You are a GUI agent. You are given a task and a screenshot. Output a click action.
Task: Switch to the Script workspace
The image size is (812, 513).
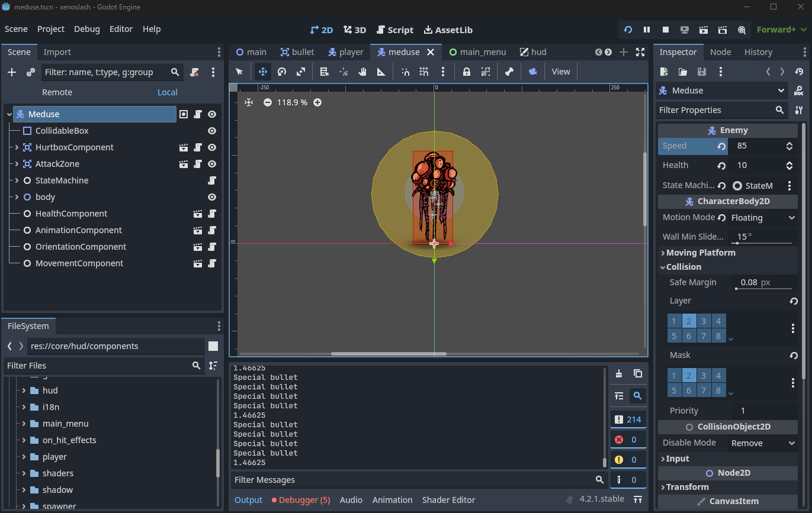pyautogui.click(x=394, y=30)
